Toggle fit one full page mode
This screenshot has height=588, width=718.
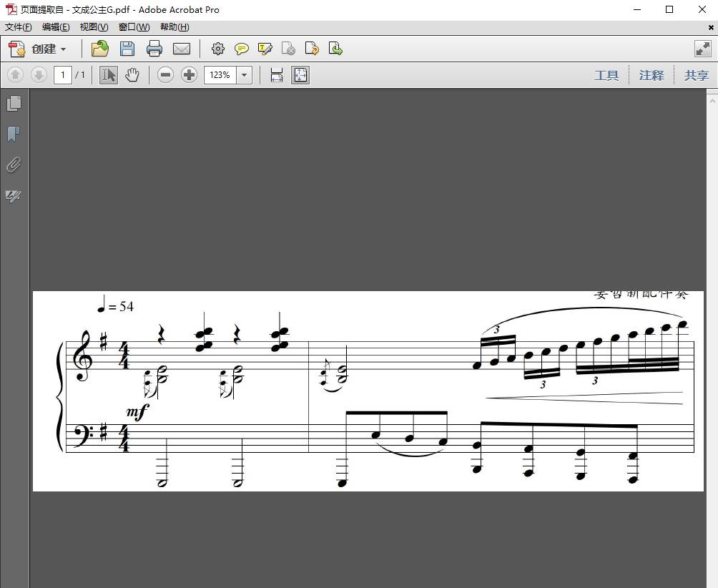pos(300,74)
